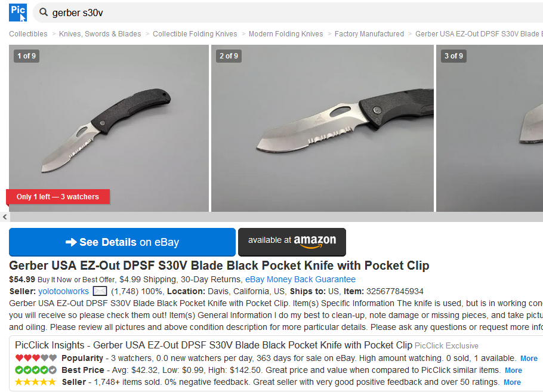Open the Collectible Folding Knives breadcrumb
The width and height of the screenshot is (543, 392).
(x=195, y=34)
